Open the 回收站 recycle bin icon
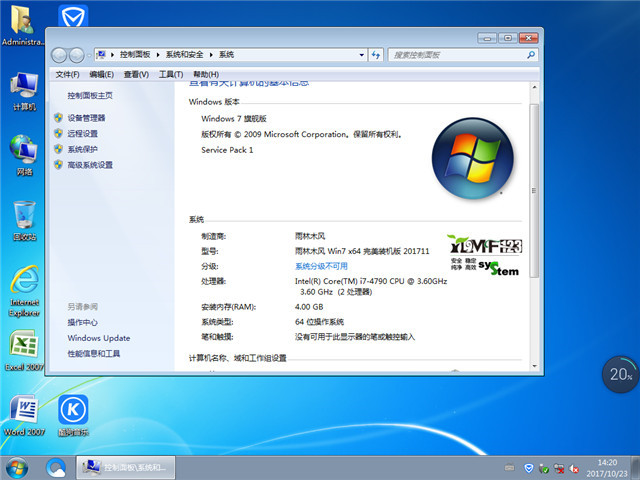This screenshot has height=480, width=640. pyautogui.click(x=24, y=220)
